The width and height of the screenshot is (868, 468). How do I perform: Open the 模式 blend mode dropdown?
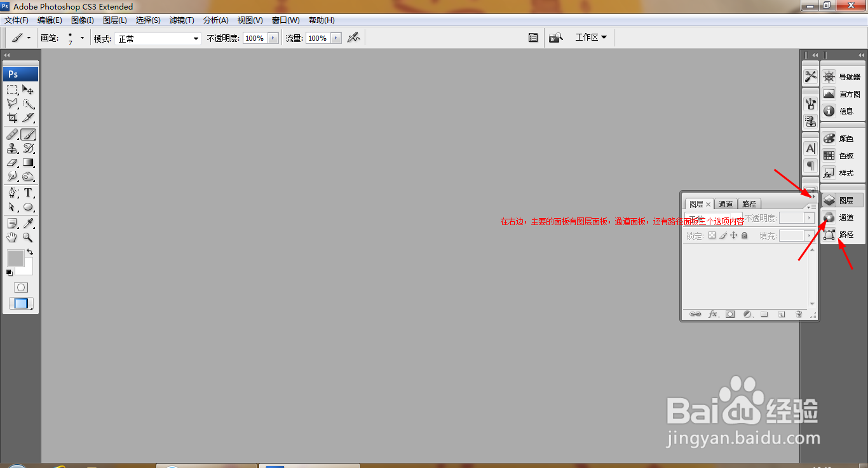(x=158, y=39)
